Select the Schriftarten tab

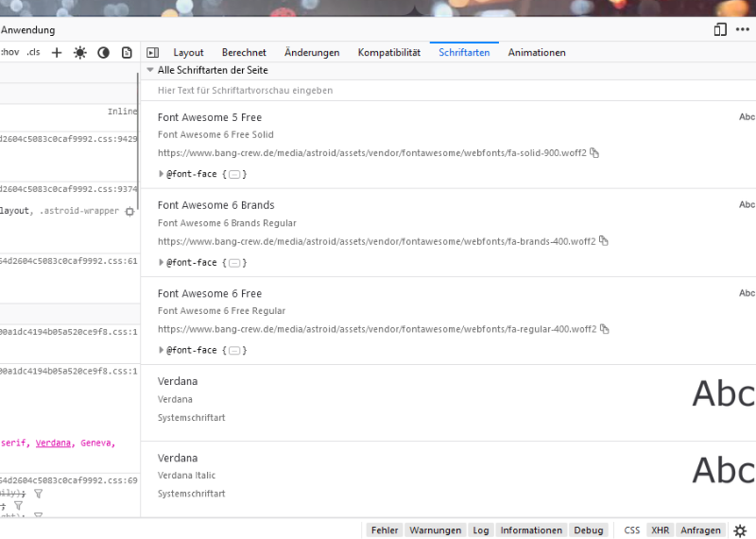tap(464, 53)
